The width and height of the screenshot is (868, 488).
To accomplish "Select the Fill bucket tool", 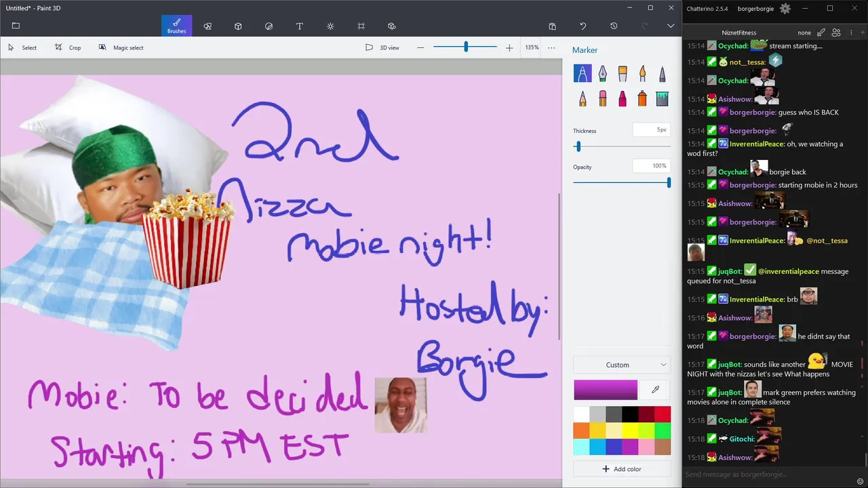I will click(x=663, y=98).
